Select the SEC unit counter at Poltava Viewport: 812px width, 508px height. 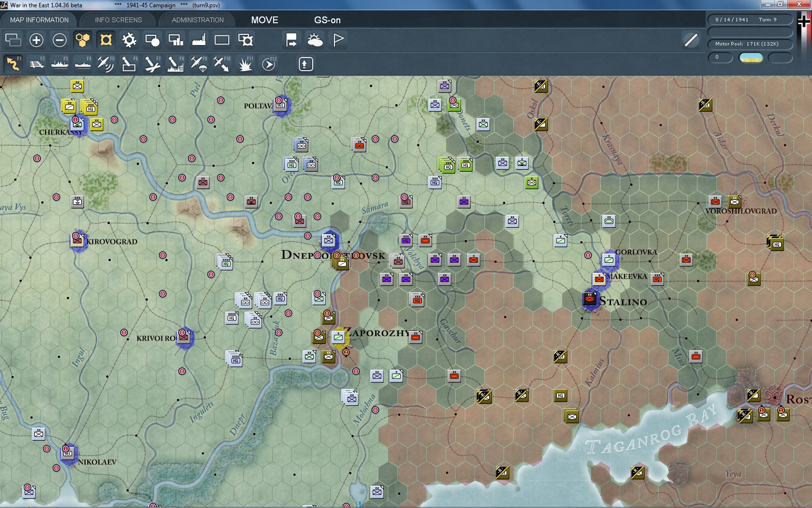click(x=280, y=105)
